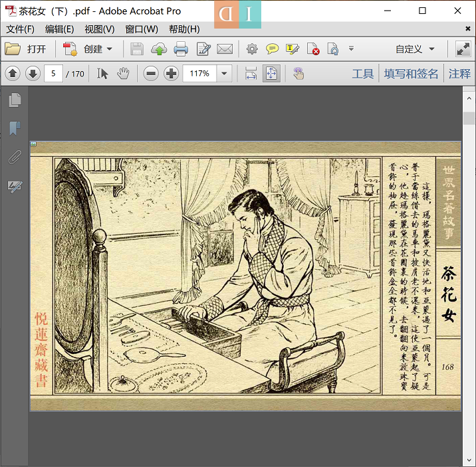Click the Zoom in plus button
This screenshot has width=476, height=467.
tap(172, 73)
